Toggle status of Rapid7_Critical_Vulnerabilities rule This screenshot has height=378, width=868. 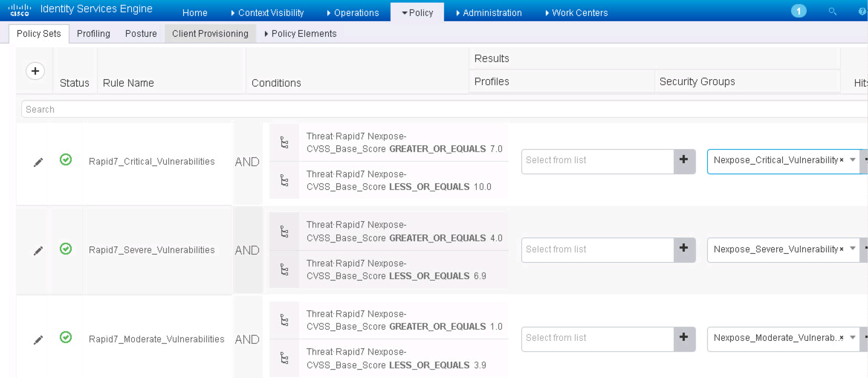[x=66, y=160]
